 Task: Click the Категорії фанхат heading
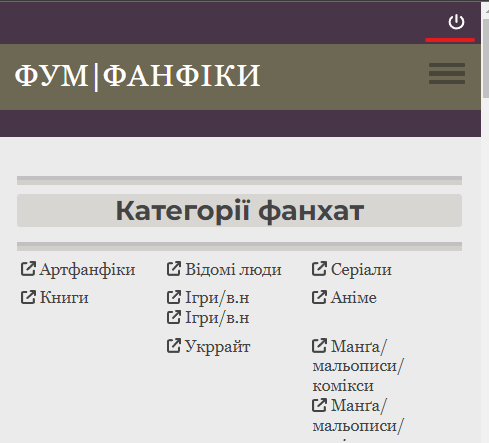239,211
